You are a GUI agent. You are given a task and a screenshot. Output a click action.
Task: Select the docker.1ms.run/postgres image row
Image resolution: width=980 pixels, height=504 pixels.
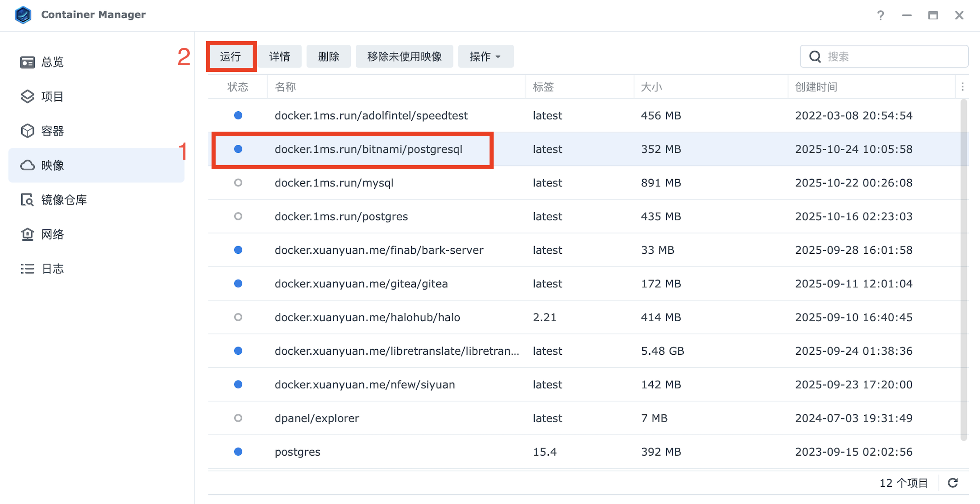(341, 216)
